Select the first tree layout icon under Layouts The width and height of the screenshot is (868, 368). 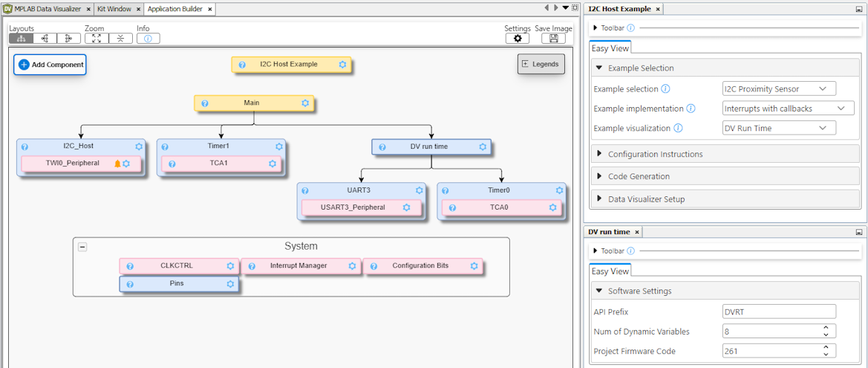[x=21, y=39]
